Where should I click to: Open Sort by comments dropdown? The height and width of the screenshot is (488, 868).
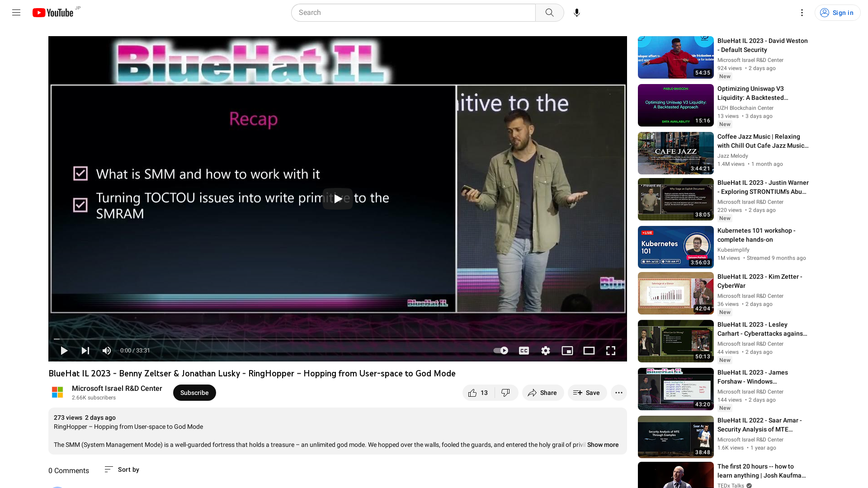pos(122,469)
